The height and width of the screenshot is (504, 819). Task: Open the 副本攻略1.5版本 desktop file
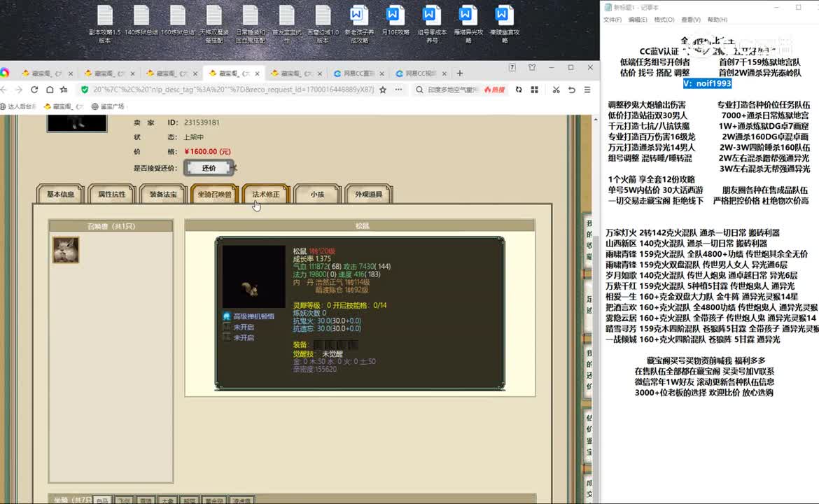(104, 24)
